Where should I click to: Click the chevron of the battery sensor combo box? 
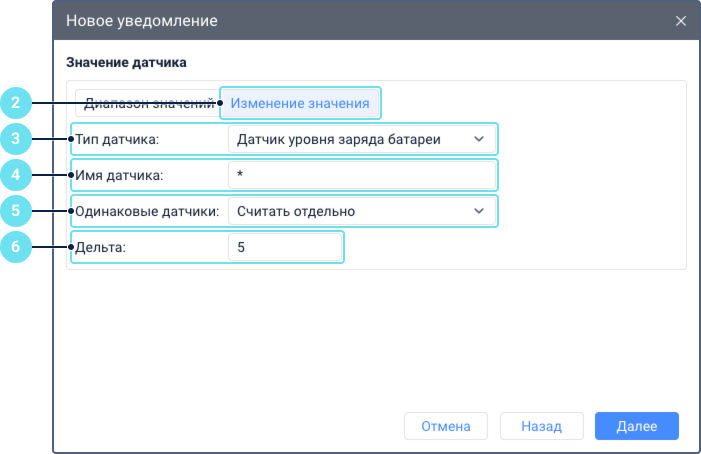(479, 138)
